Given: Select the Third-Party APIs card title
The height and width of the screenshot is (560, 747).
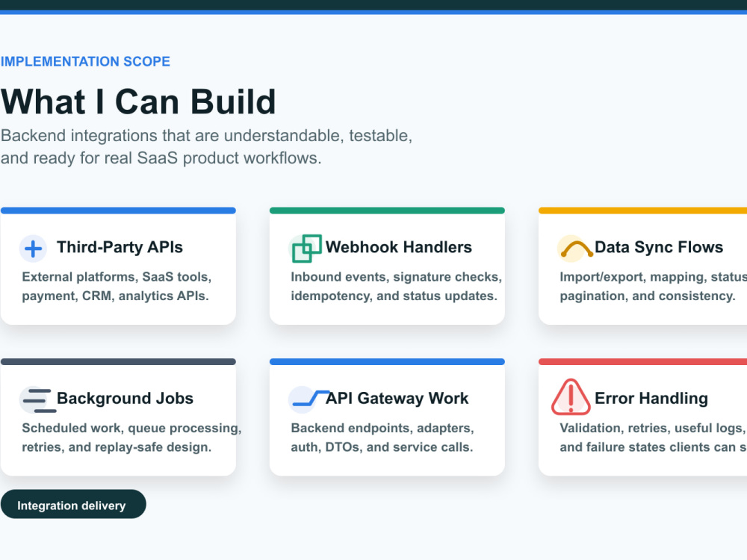Looking at the screenshot, I should coord(120,247).
